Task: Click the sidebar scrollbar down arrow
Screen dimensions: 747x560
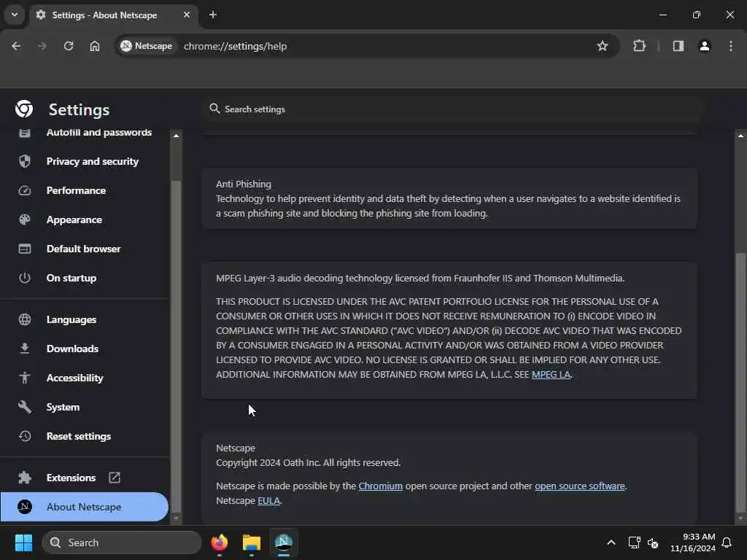Action: pos(177,518)
